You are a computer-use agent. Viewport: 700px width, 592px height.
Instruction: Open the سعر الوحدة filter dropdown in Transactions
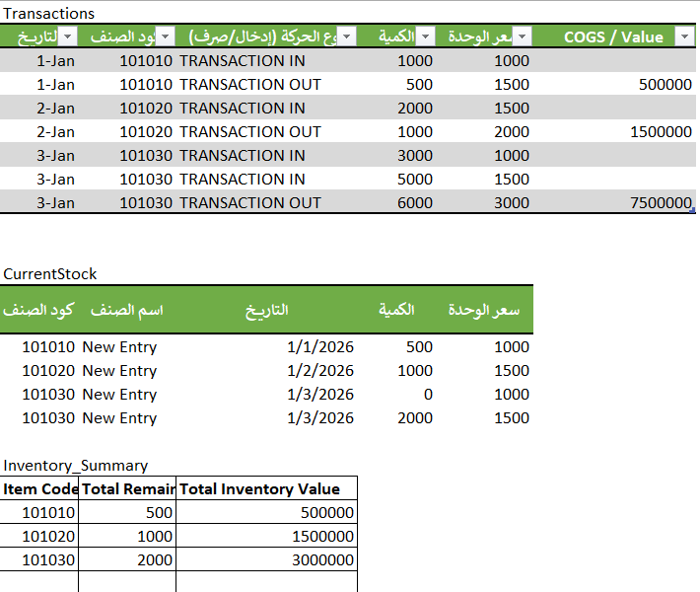(x=522, y=37)
